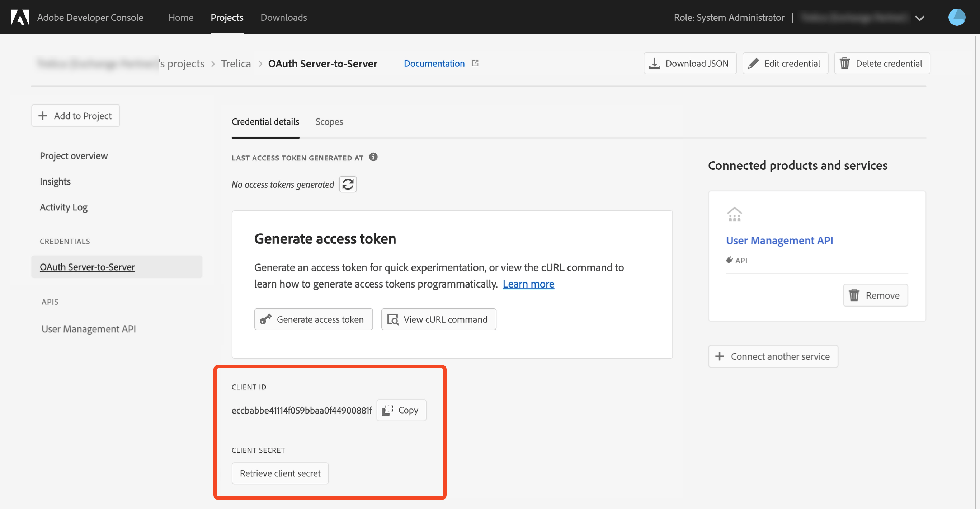Select OAuth Server-to-Server credential in sidebar
This screenshot has height=509, width=980.
tap(117, 267)
